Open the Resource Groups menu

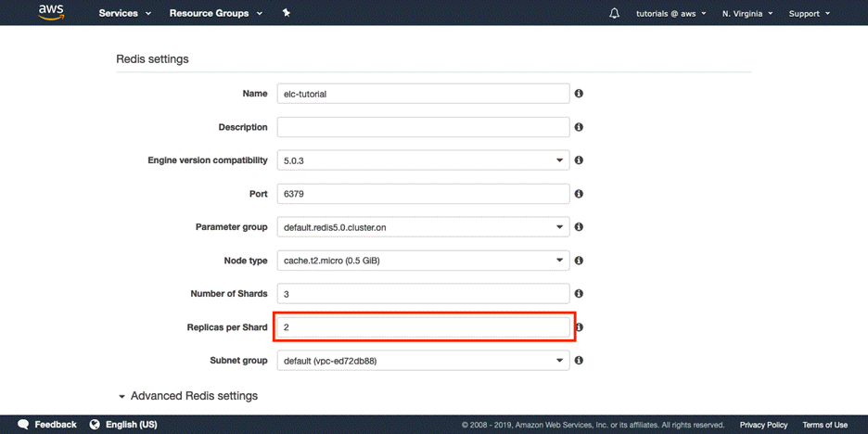point(215,13)
